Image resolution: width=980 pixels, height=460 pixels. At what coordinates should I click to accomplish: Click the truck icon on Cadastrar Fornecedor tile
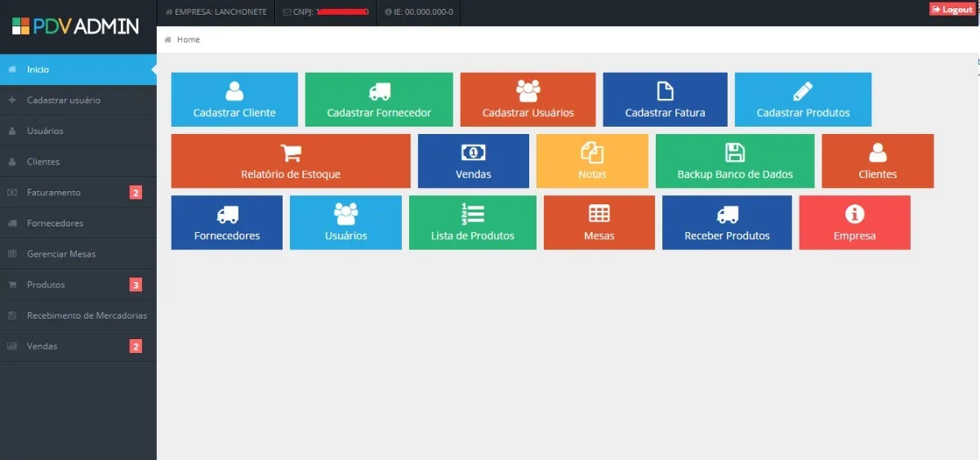(379, 92)
